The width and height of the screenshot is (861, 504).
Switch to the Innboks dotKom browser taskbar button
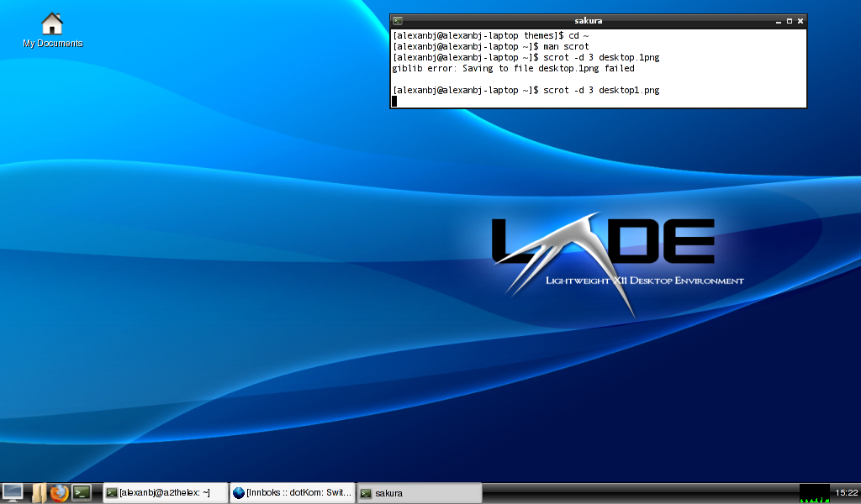[x=292, y=492]
